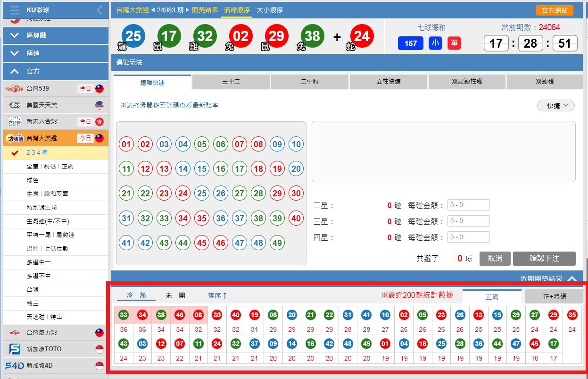588x379 pixels.
Task: Open the hamburger menu icon
Action: tap(15, 10)
